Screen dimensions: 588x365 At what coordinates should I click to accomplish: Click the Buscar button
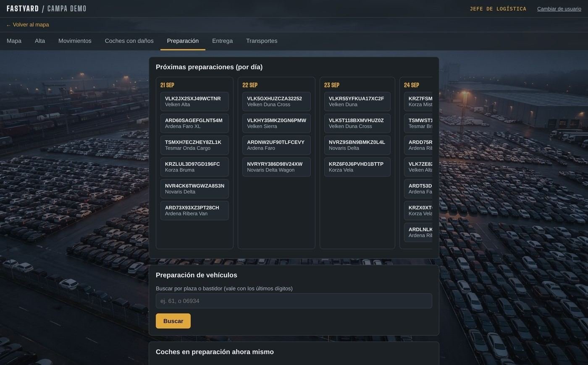tap(173, 321)
